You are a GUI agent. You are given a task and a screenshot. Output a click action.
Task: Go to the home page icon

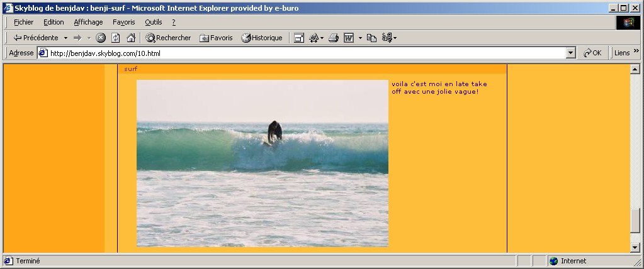click(x=131, y=38)
